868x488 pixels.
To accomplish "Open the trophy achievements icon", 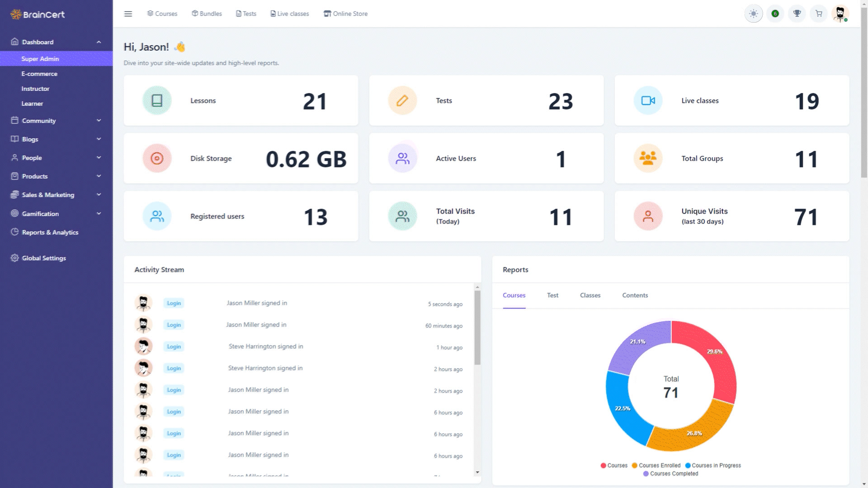I will pyautogui.click(x=797, y=14).
